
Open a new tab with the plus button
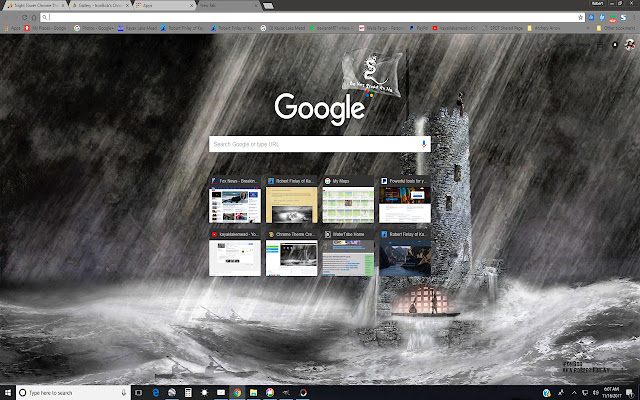(x=268, y=6)
